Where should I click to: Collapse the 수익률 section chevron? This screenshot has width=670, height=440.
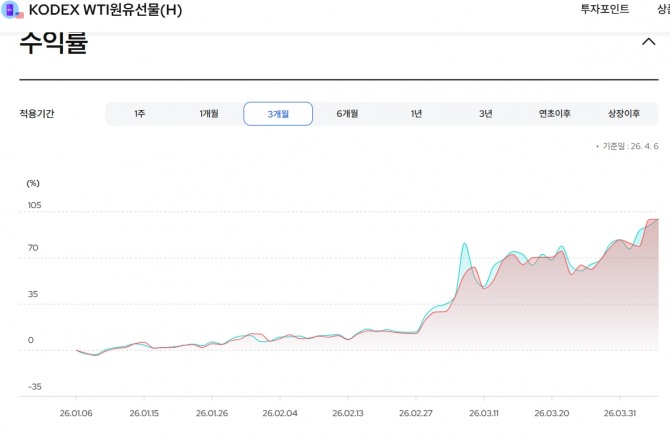pyautogui.click(x=648, y=42)
